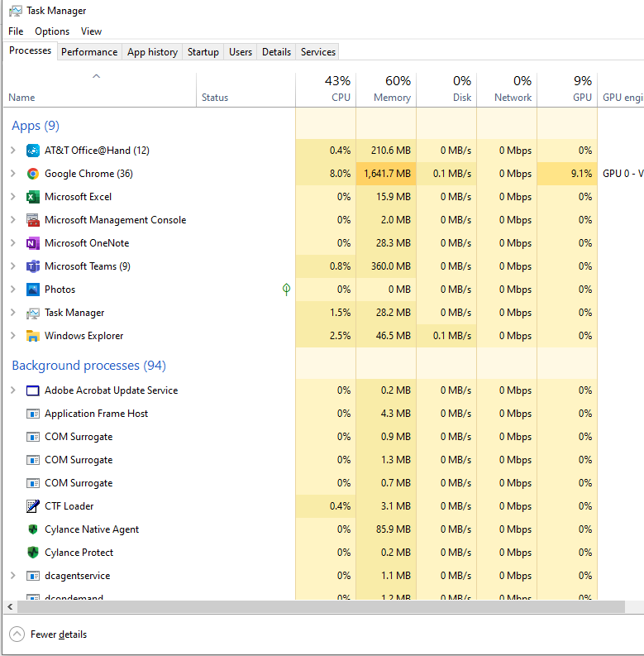Select the Processes tab
The image size is (644, 656).
[x=30, y=50]
